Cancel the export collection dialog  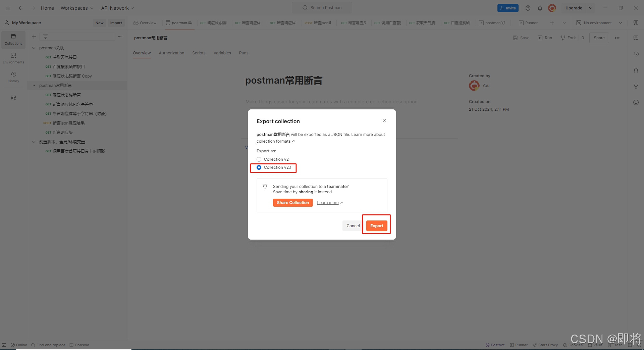353,226
